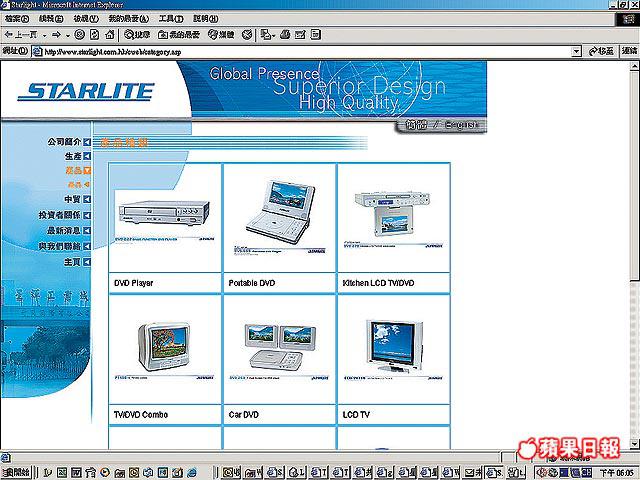Click the Car DVD product image

click(x=279, y=351)
